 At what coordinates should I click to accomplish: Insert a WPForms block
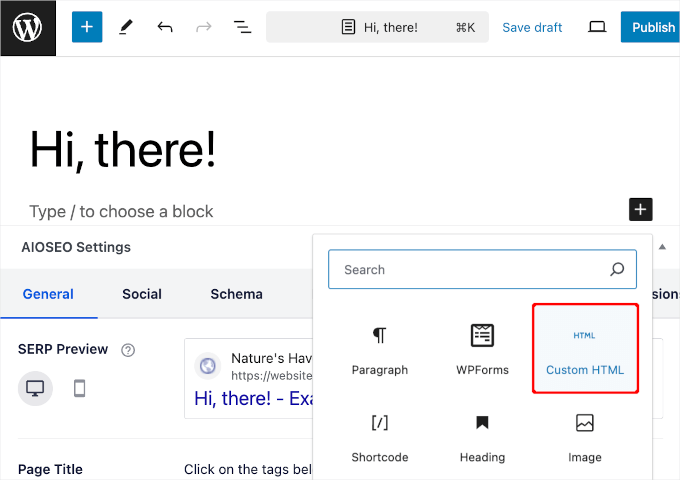482,349
